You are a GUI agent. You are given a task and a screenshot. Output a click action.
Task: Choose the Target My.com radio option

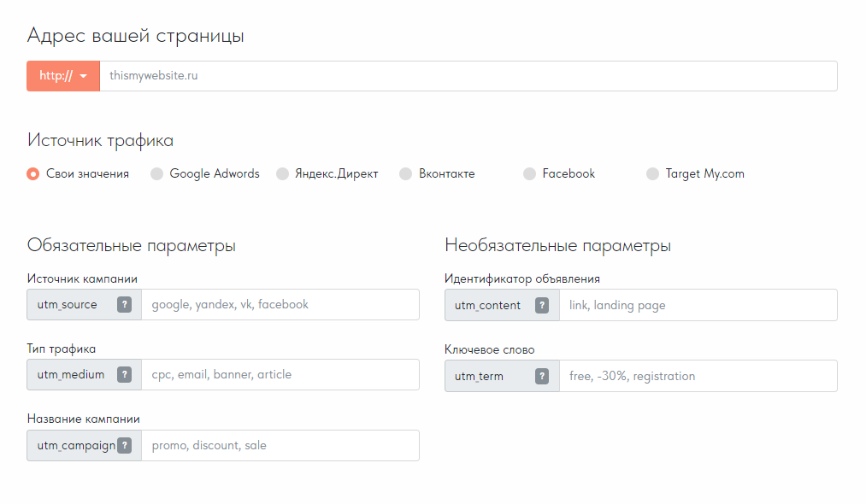[653, 174]
